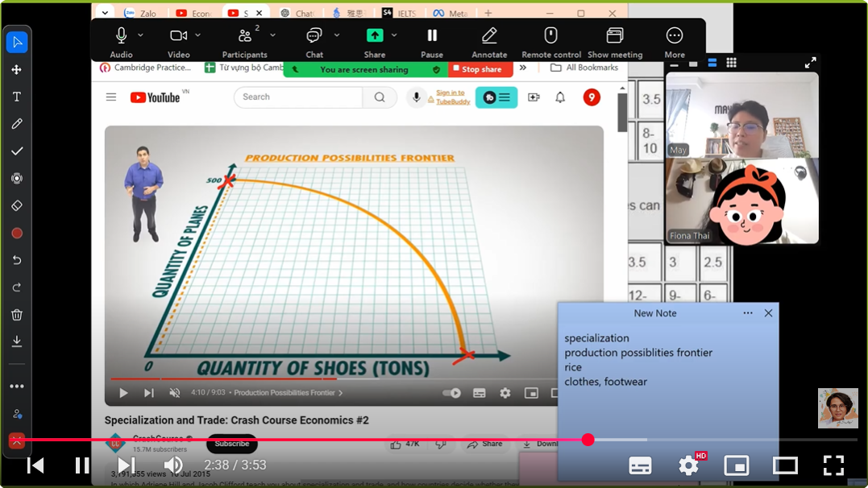Search with voice microphone icon
868x488 pixels.
pyautogui.click(x=417, y=97)
